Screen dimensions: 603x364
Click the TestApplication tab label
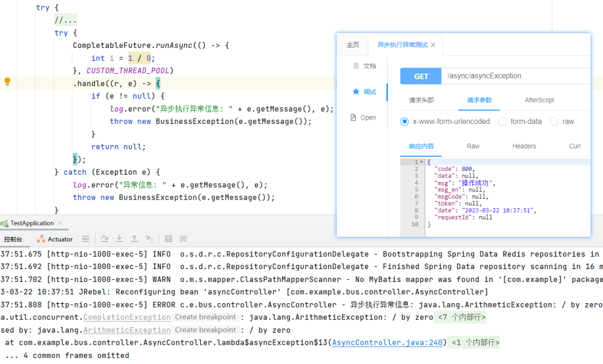32,223
